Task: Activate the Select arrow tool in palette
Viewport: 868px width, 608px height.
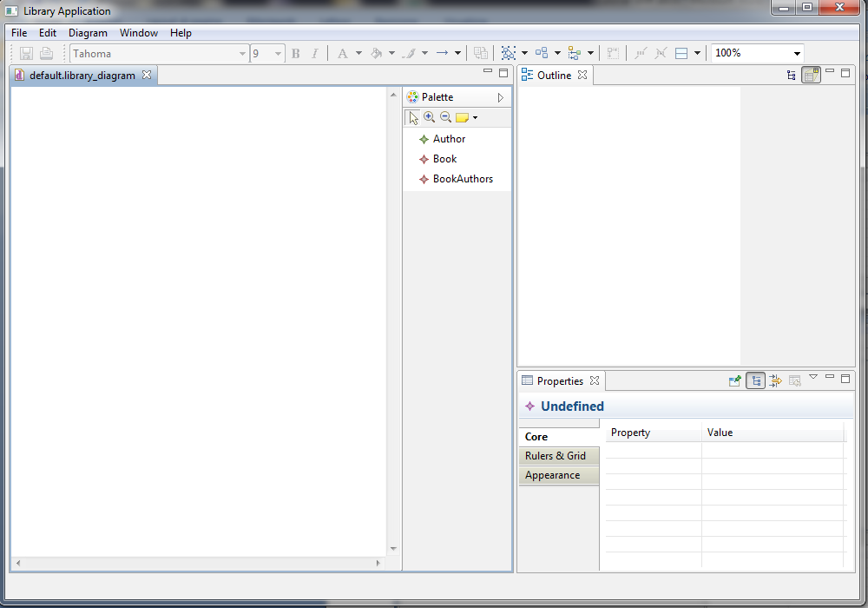Action: [x=413, y=117]
